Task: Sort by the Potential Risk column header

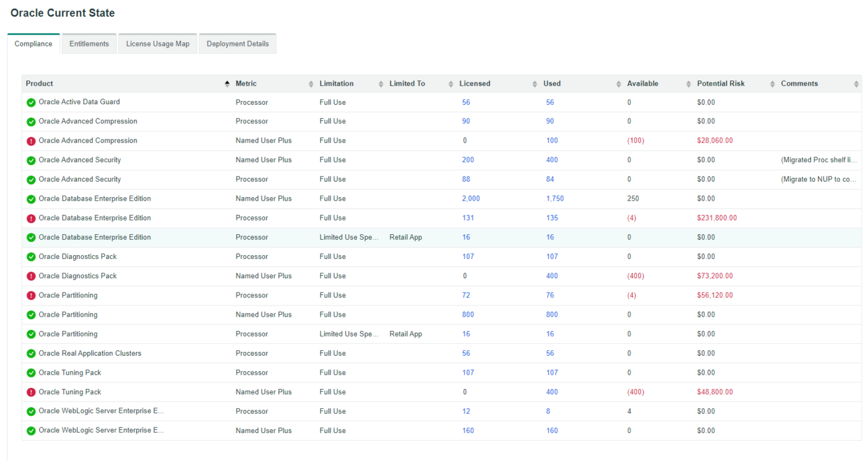Action: 721,84
